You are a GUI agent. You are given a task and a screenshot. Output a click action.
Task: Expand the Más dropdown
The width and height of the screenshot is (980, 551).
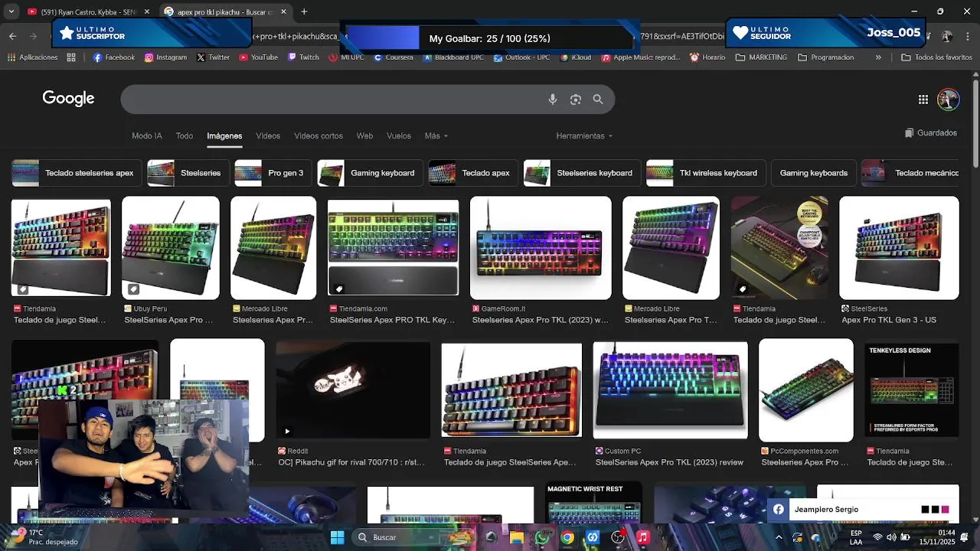pos(436,135)
